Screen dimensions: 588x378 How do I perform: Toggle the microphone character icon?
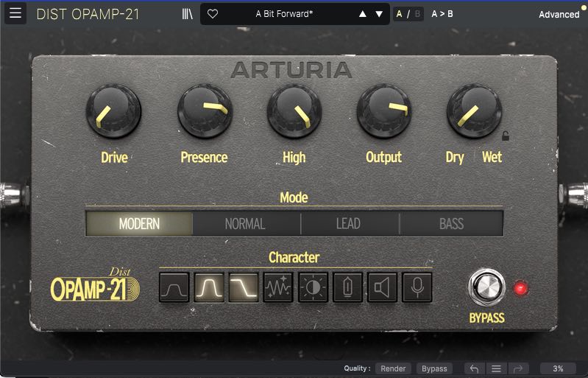coord(417,287)
